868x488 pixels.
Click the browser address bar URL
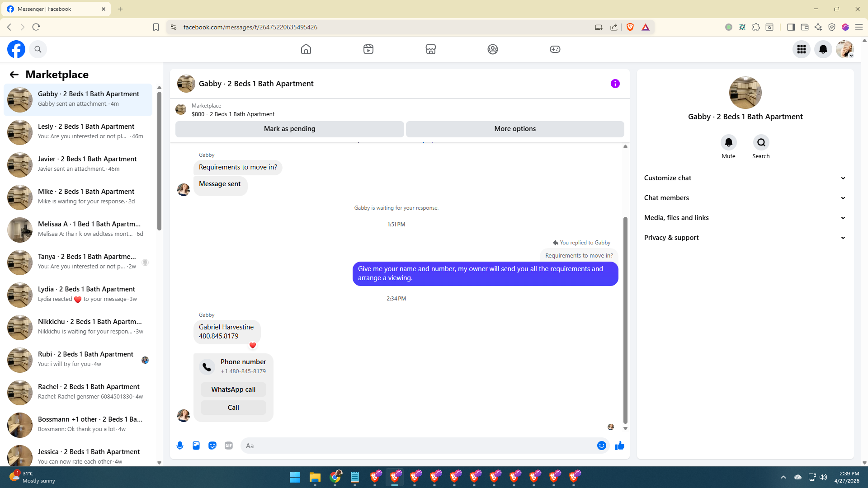[250, 27]
